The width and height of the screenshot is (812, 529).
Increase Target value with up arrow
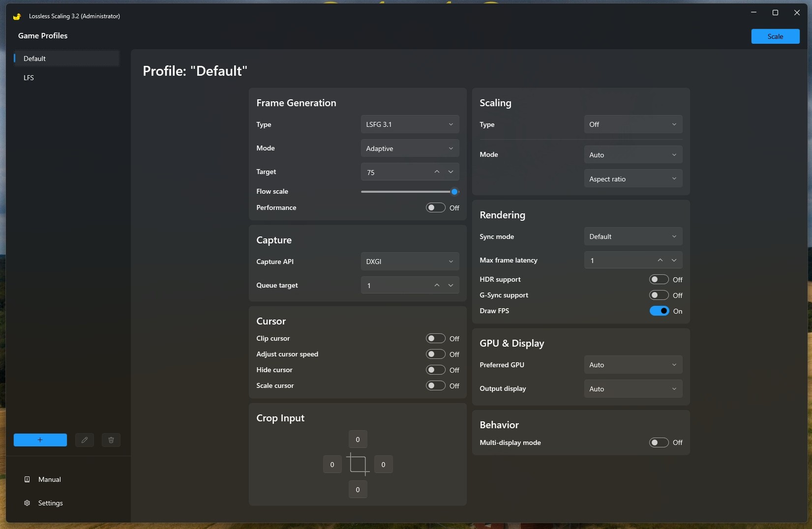point(437,172)
